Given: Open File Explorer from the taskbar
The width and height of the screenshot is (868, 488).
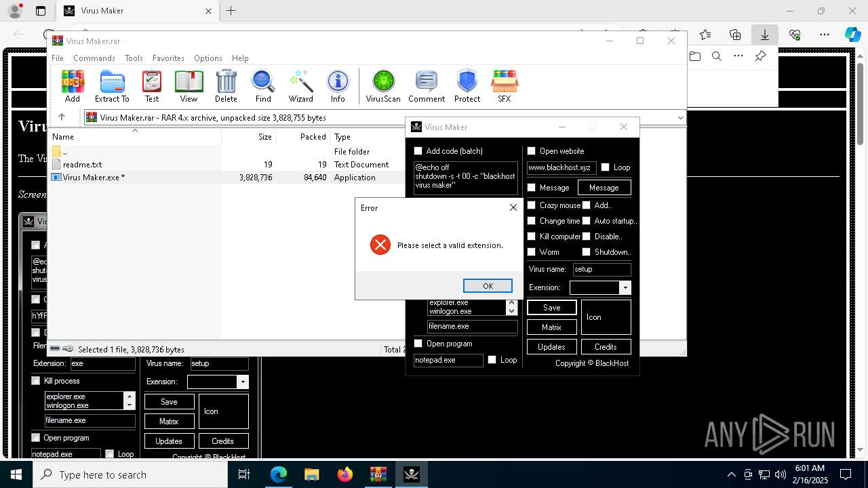Looking at the screenshot, I should click(311, 474).
